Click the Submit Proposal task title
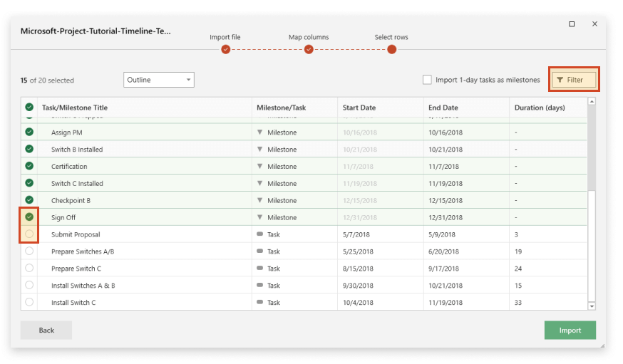 point(76,234)
